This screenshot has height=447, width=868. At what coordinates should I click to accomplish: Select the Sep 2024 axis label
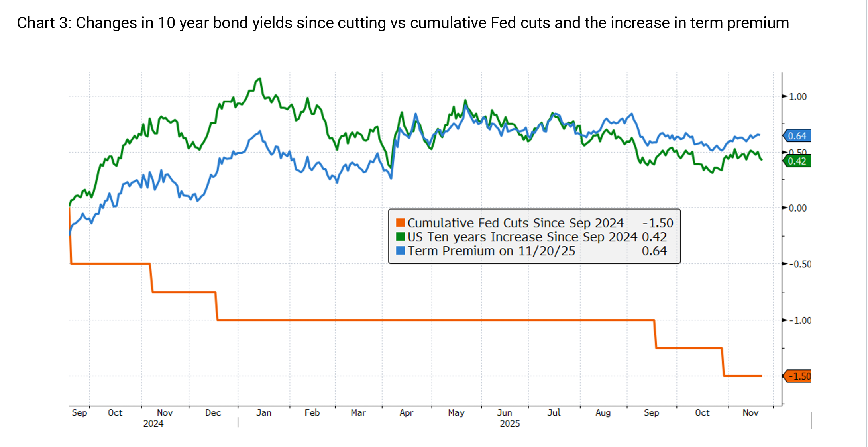[80, 413]
